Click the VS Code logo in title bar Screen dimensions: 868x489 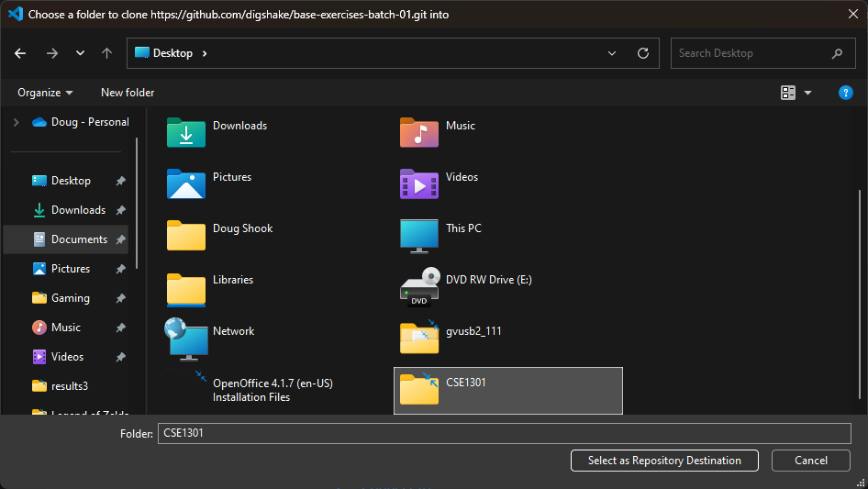[16, 14]
